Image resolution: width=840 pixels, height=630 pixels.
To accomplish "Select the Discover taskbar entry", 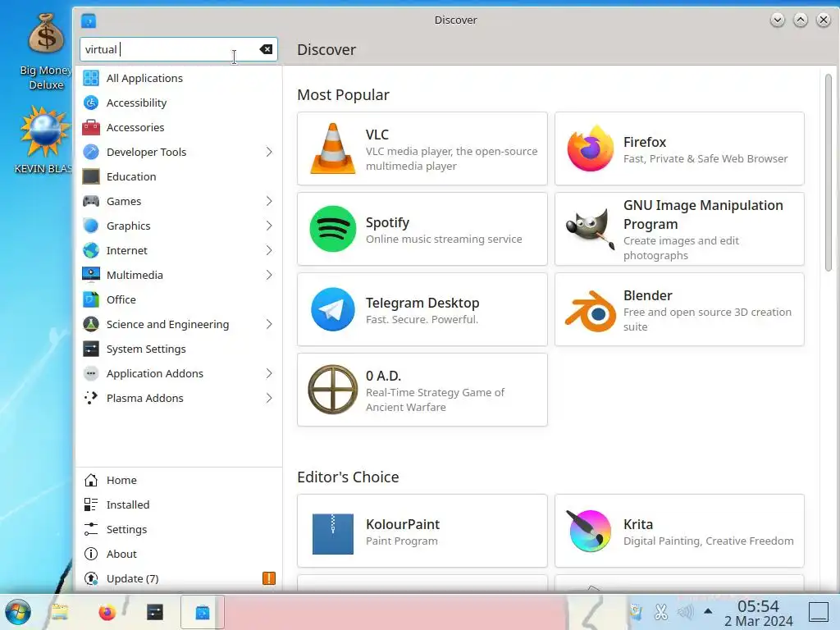I will click(x=203, y=612).
